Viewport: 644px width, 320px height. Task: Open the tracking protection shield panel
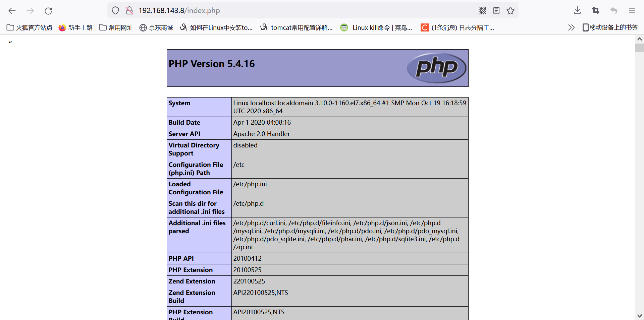[x=115, y=10]
